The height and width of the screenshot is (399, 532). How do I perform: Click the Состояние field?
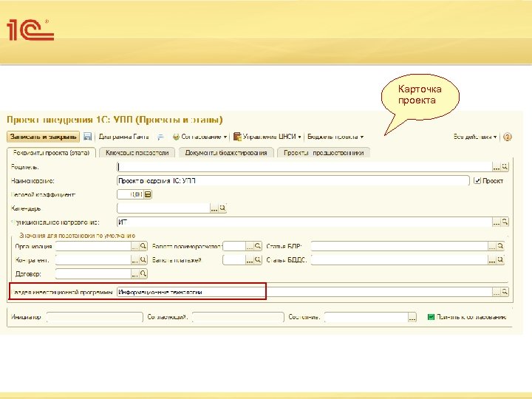coord(366,317)
